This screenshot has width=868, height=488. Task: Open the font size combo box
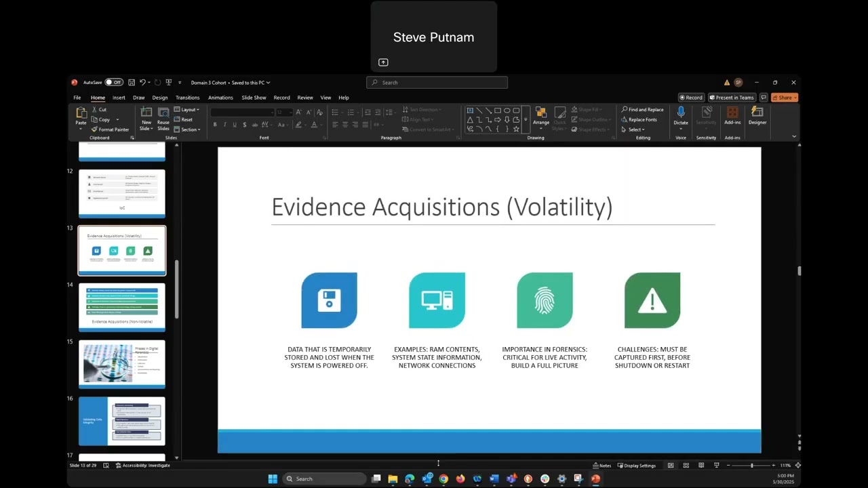284,113
